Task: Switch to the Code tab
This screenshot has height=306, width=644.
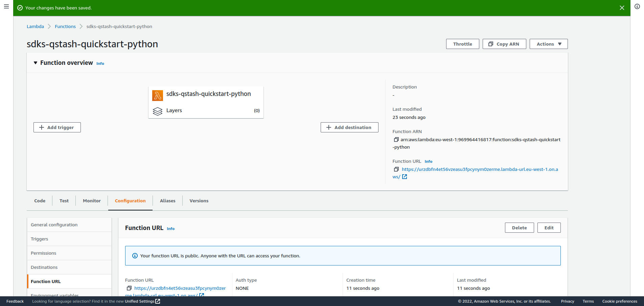Action: 40,201
